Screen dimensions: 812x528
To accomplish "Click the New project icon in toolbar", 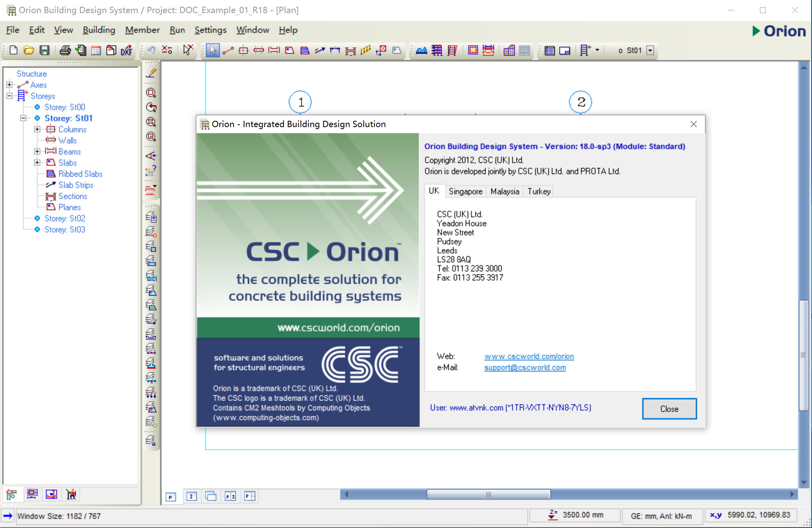I will [x=14, y=50].
